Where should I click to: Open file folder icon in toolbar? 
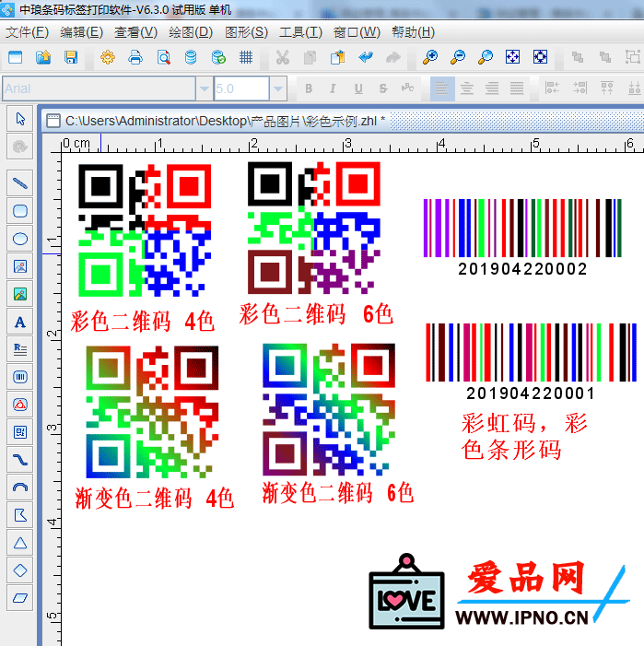tap(43, 57)
